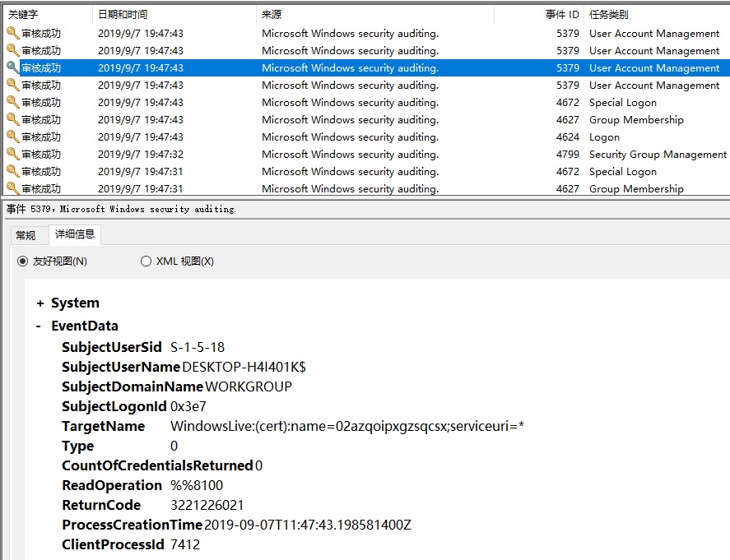Click key icon of the highlighted 5379 row
The width and height of the screenshot is (730, 560).
[12, 67]
